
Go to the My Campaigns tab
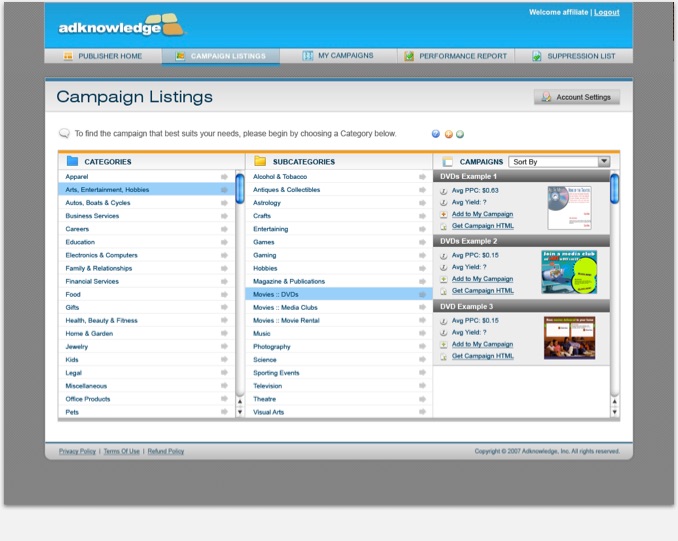point(338,56)
